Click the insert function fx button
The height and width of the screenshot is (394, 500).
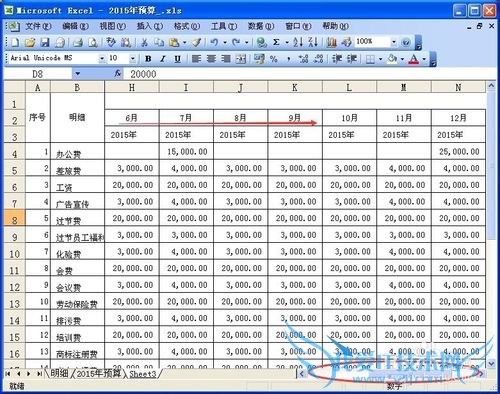118,74
